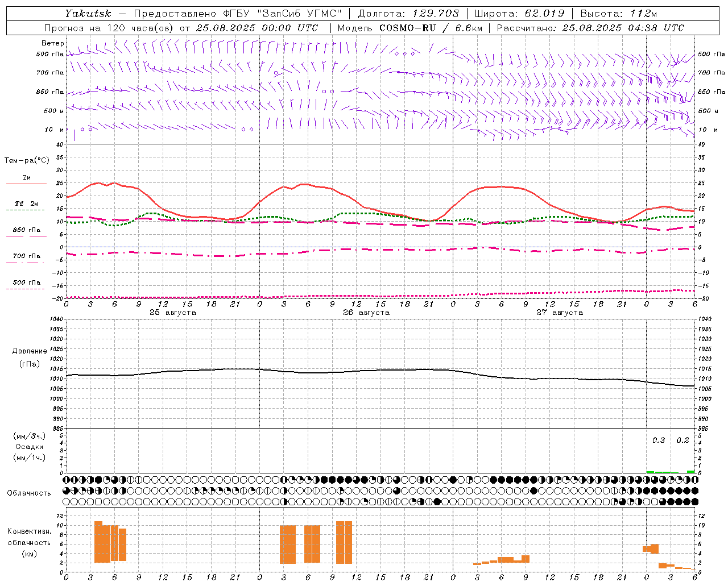Click the 25 августа date label

click(x=173, y=313)
